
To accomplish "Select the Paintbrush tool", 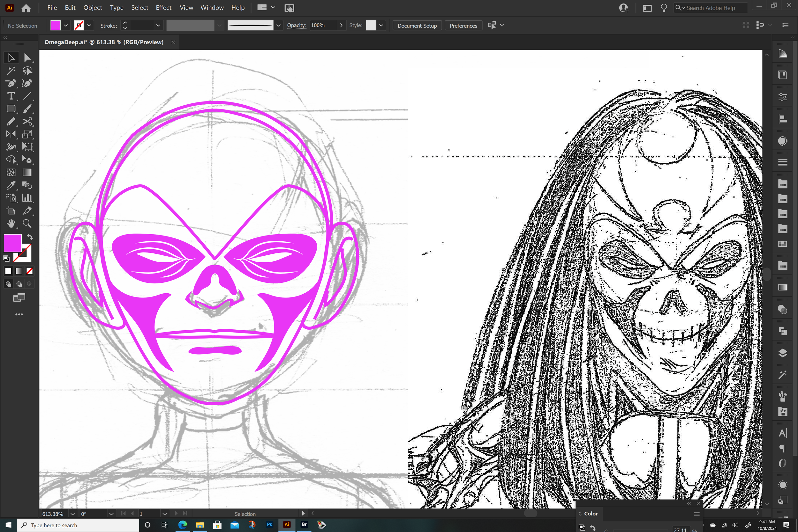I will [27, 109].
